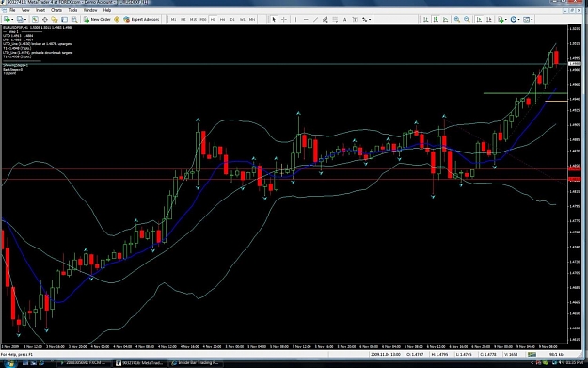Click the volume icon in system tray

[562, 363]
